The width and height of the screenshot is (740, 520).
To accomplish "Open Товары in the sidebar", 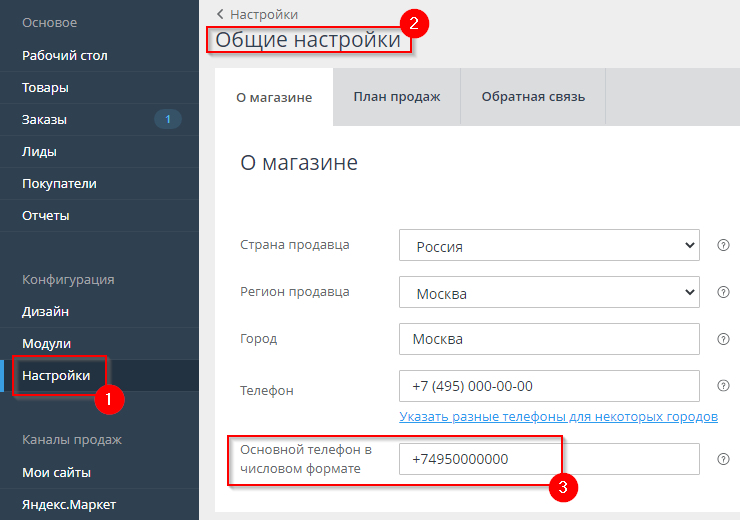I will 45,88.
